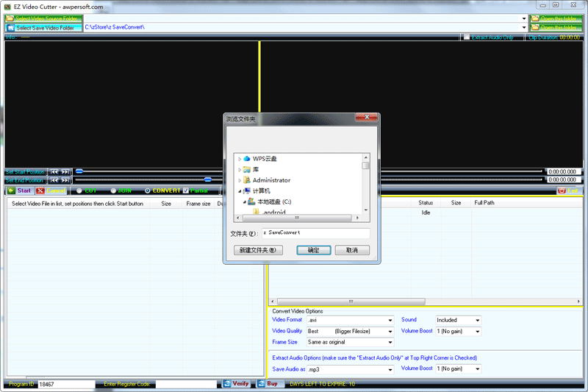Collapse the 本地磁盘 (C:) node

coord(245,202)
